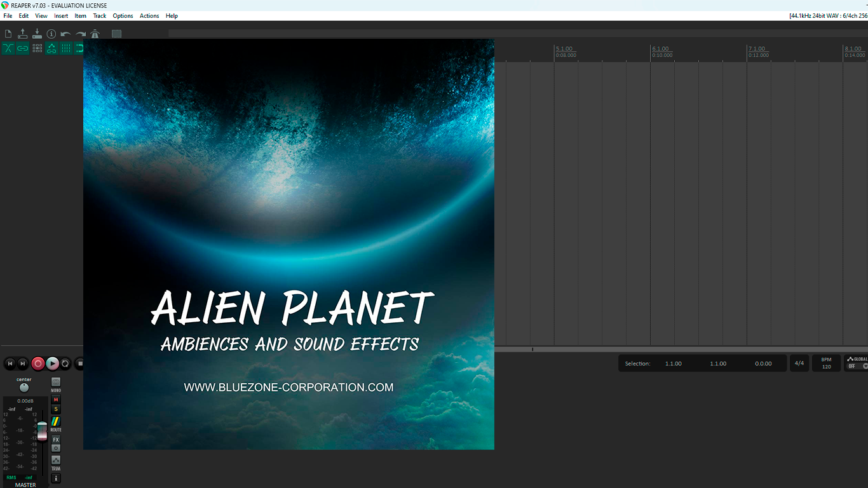Click the Play button
This screenshot has width=868, height=488.
coord(53,363)
